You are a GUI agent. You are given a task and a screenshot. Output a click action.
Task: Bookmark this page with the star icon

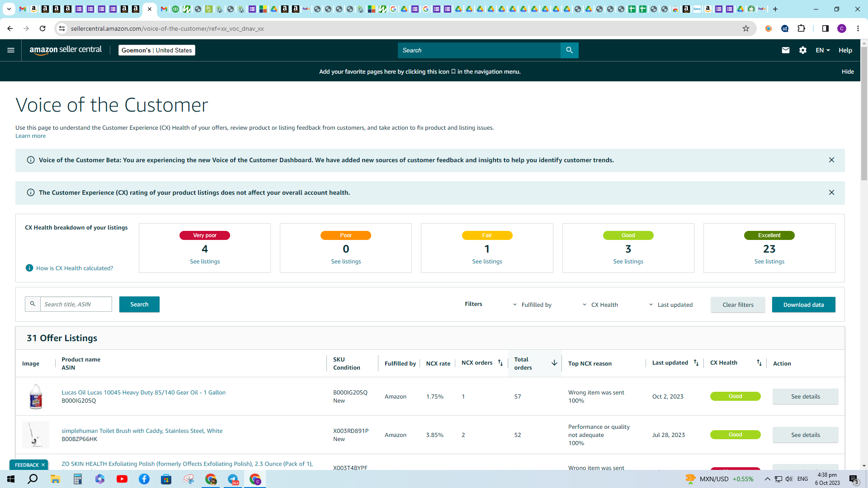(746, 28)
